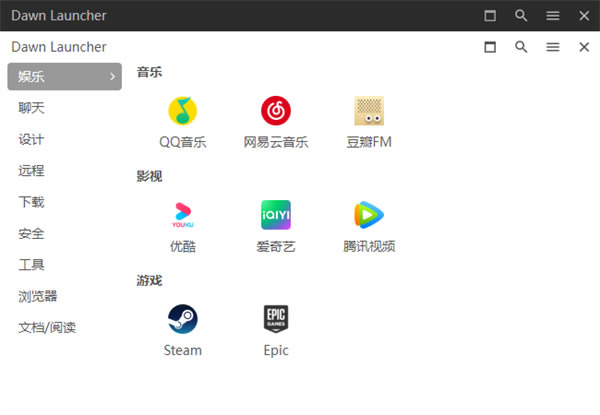This screenshot has height=415, width=600.
Task: Click the search icon in dark title bar
Action: 521,16
